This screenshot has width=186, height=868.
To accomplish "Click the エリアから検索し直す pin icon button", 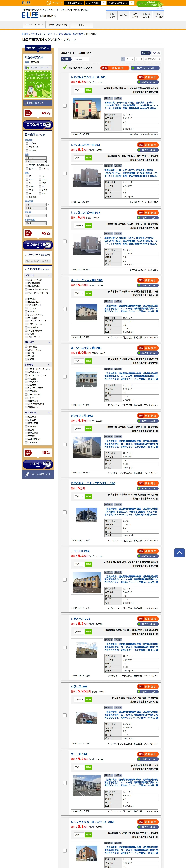I will pos(38,475).
